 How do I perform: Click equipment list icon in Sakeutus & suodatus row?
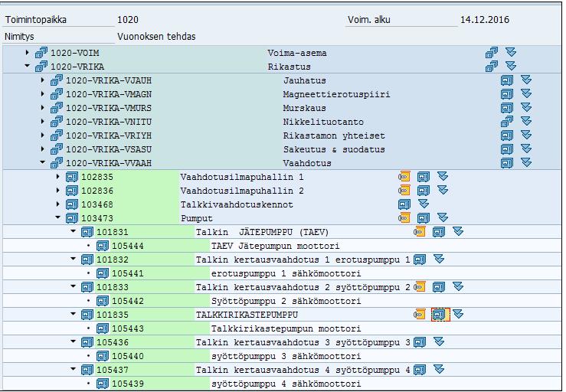(x=507, y=149)
